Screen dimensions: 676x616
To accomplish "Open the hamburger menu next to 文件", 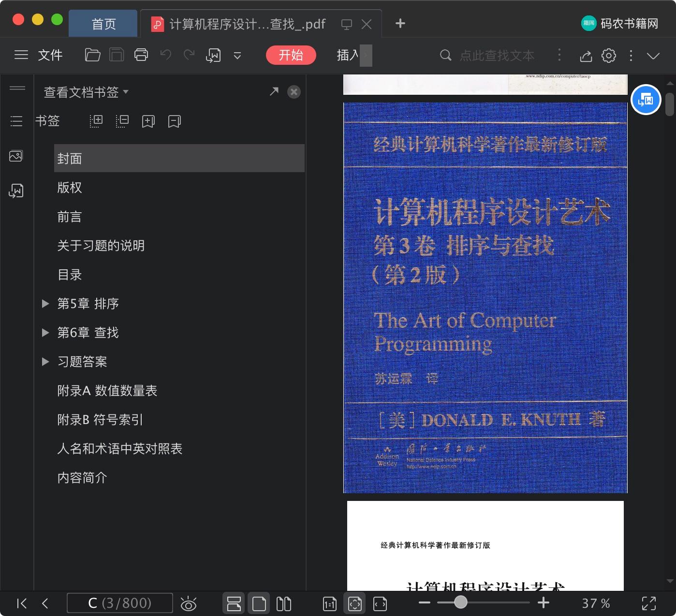I will click(x=21, y=55).
